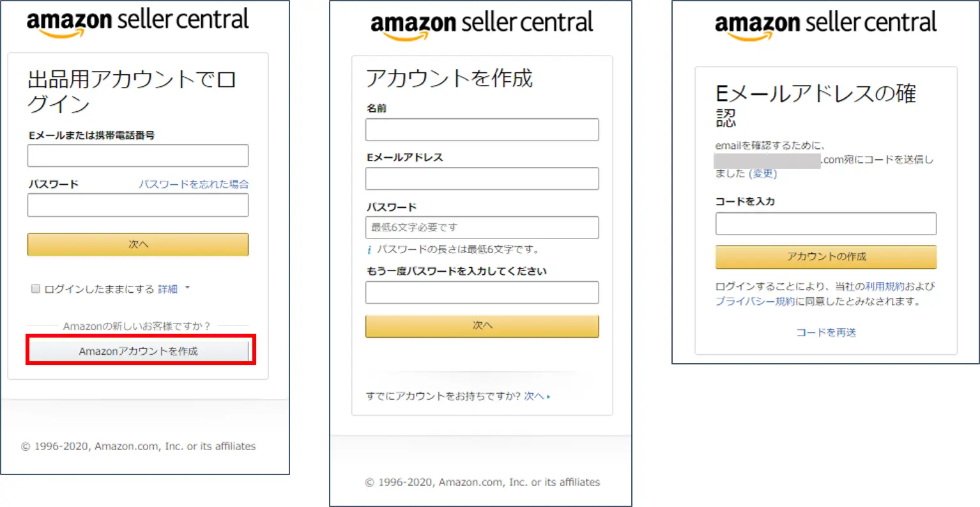This screenshot has width=980, height=507.
Task: Click the アカウントの作成 button
Action: pyautogui.click(x=825, y=256)
